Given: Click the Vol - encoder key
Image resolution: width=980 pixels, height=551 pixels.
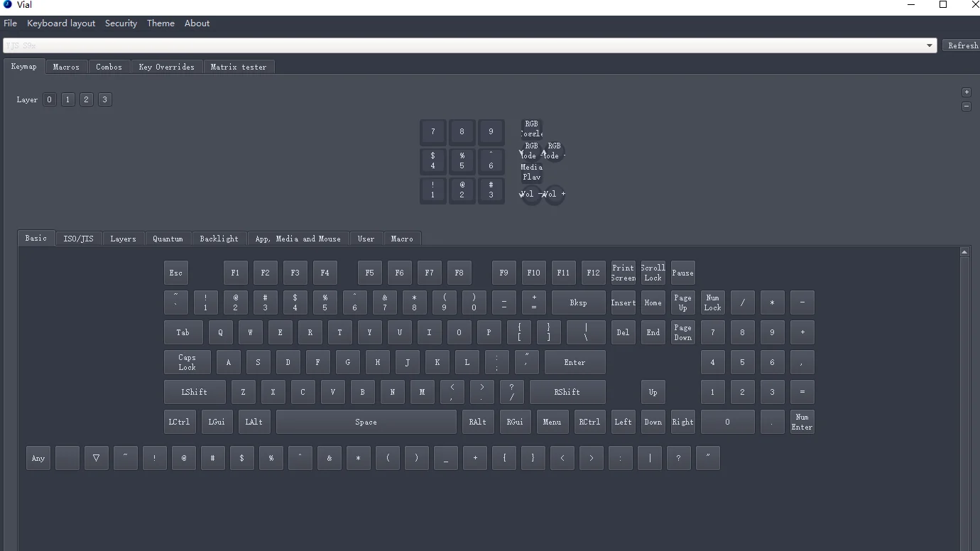Looking at the screenshot, I should (x=530, y=195).
